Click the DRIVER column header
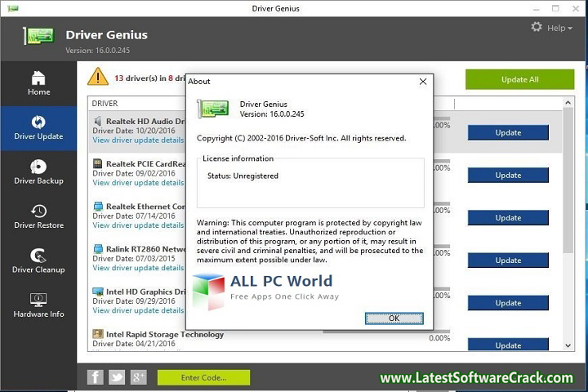The width and height of the screenshot is (588, 392). (x=105, y=104)
